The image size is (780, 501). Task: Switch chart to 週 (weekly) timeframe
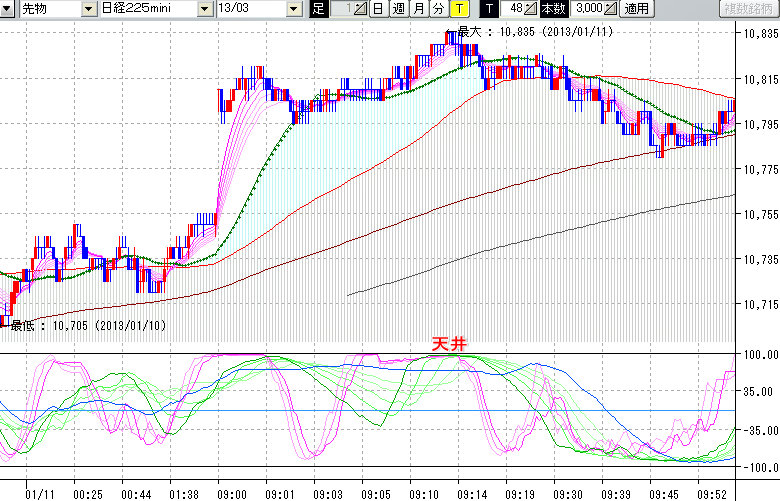click(398, 9)
